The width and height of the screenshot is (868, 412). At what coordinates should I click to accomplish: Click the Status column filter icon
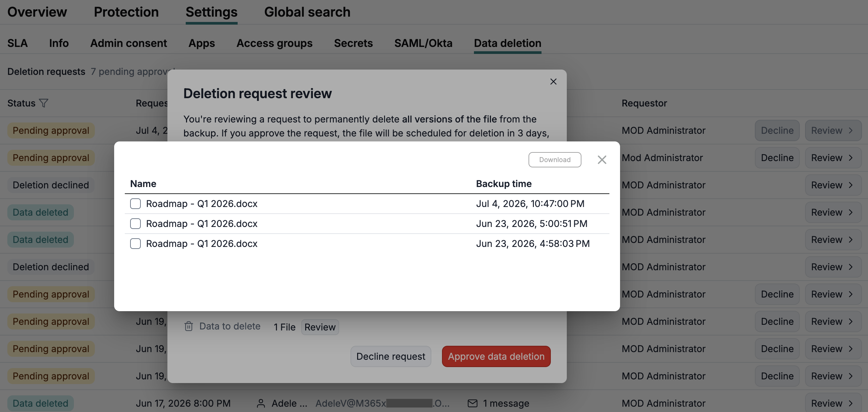44,103
